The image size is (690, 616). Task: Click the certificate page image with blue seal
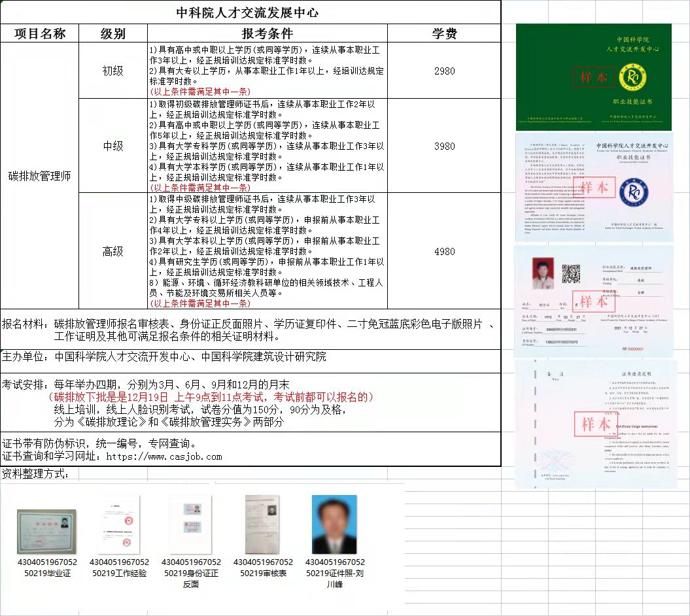coord(594,187)
